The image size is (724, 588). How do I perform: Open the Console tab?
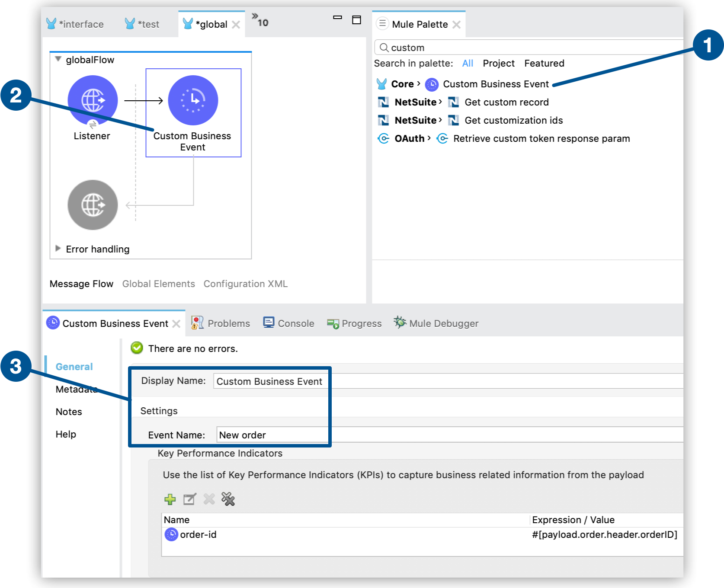[289, 323]
